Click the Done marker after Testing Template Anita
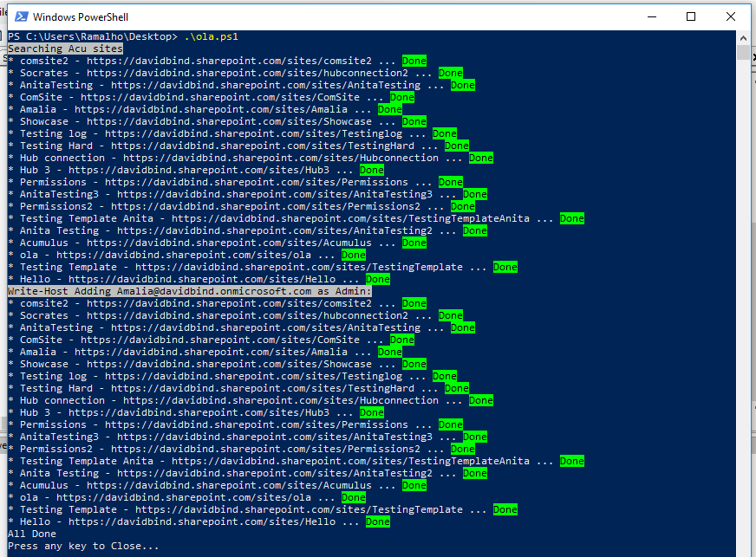The height and width of the screenshot is (557, 756). pyautogui.click(x=571, y=218)
